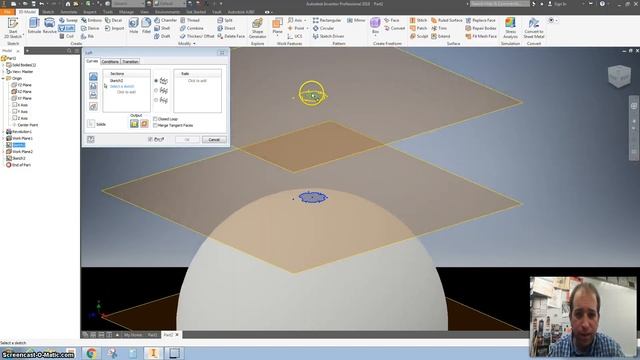The height and width of the screenshot is (360, 640).
Task: Pick the Coil tool
Action: [67, 36]
